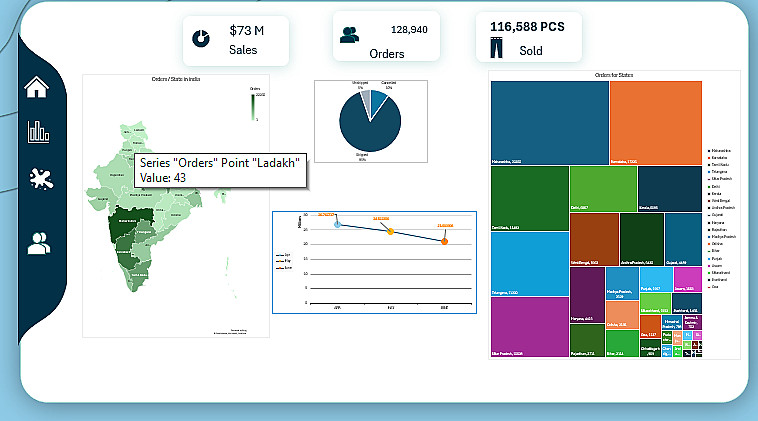Viewport: 758px width, 421px height.
Task: Click the green Bihar treemap block
Action: tap(622, 344)
